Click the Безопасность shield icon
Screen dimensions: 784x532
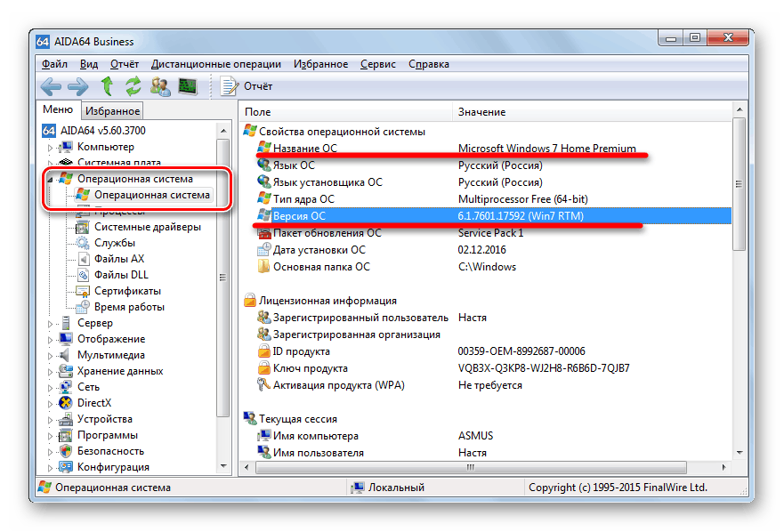tap(66, 451)
